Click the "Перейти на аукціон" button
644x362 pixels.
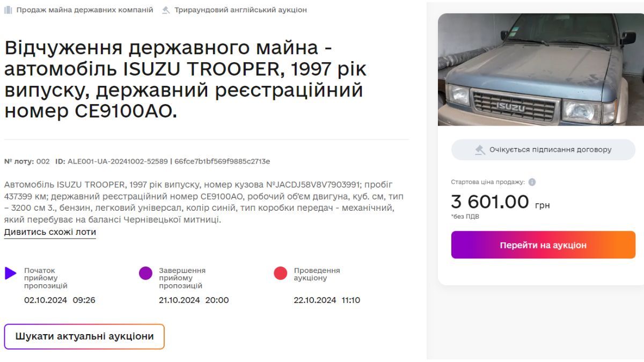coord(544,245)
